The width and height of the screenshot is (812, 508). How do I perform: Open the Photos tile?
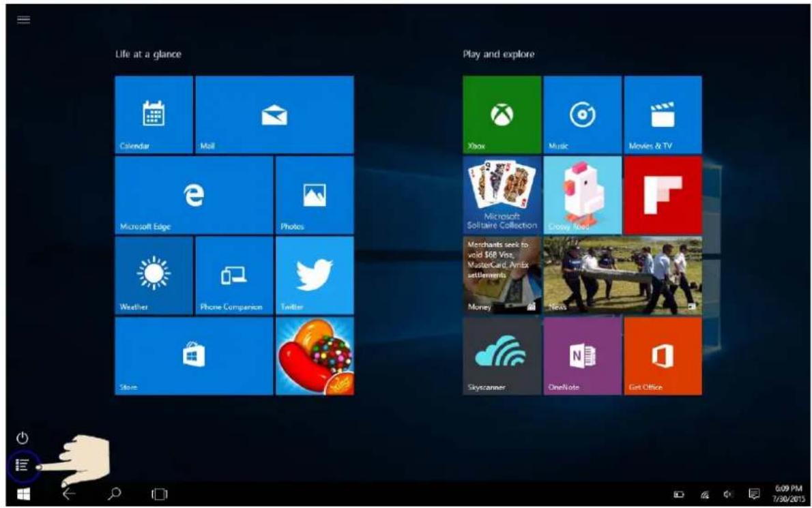click(x=315, y=195)
